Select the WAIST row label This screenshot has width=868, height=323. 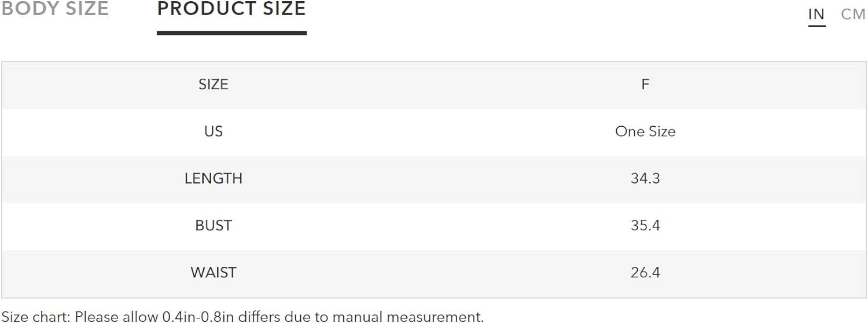(214, 272)
